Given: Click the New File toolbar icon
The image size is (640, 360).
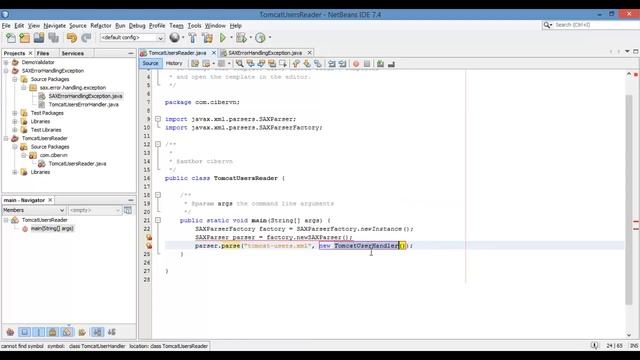Looking at the screenshot, I should pyautogui.click(x=11, y=38).
